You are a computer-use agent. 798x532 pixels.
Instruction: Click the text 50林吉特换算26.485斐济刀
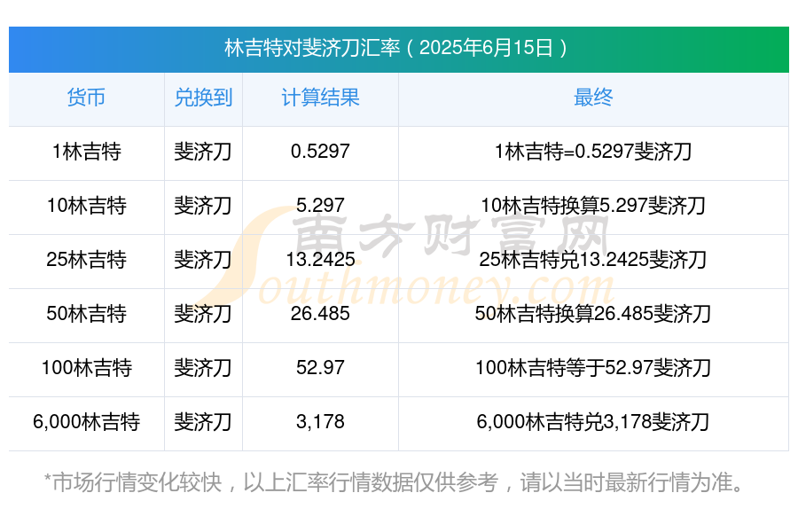[593, 314]
